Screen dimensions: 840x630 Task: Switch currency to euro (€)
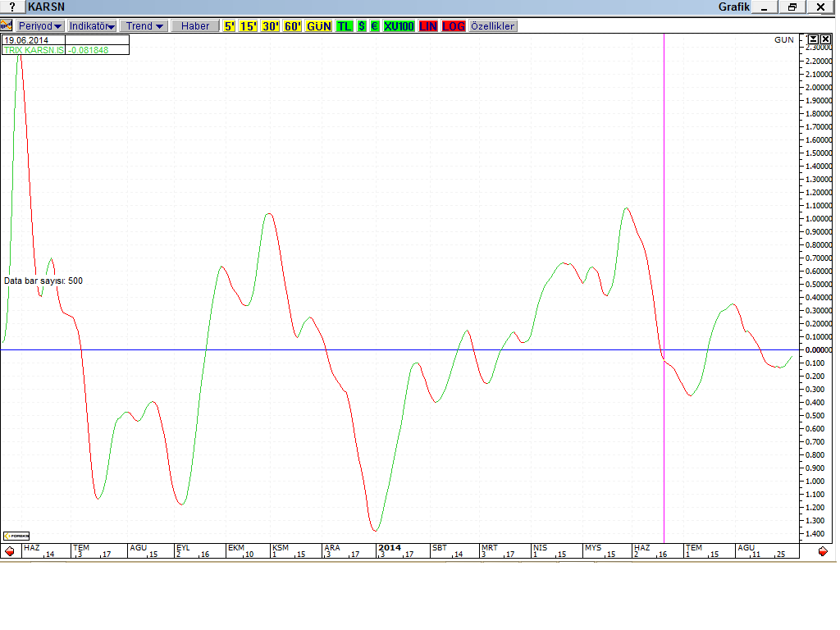point(375,26)
